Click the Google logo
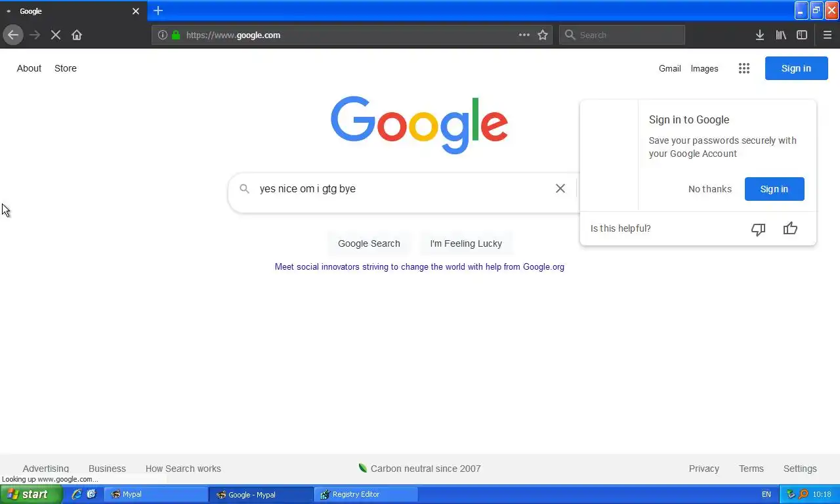 419,125
